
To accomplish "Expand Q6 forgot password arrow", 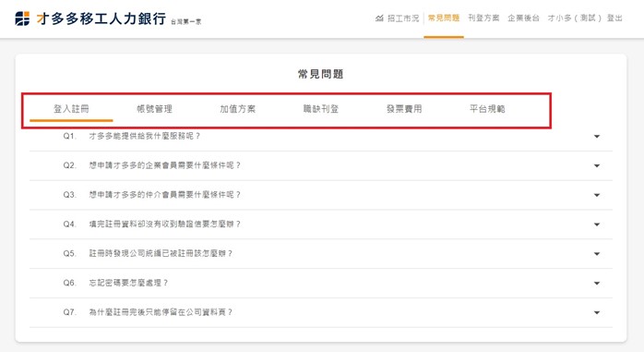I will [x=597, y=284].
